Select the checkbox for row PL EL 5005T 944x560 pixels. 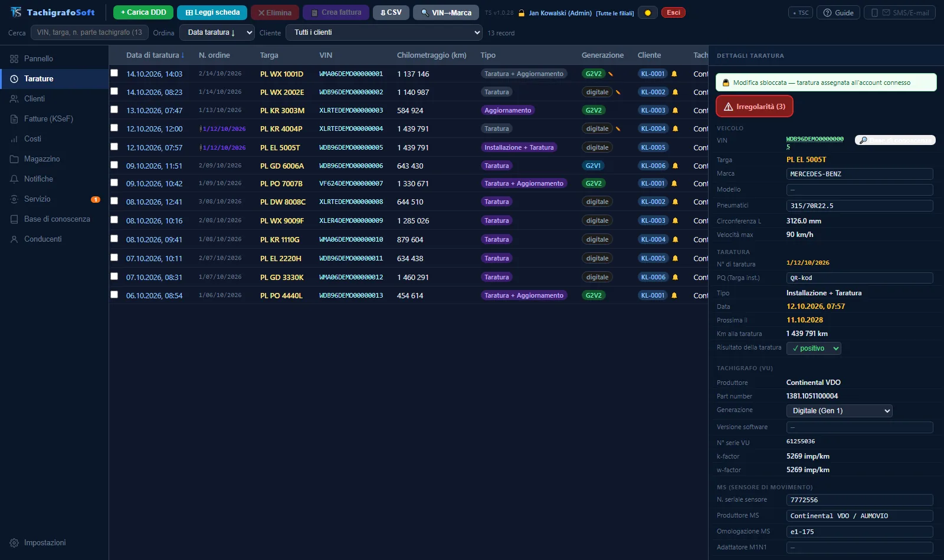114,147
